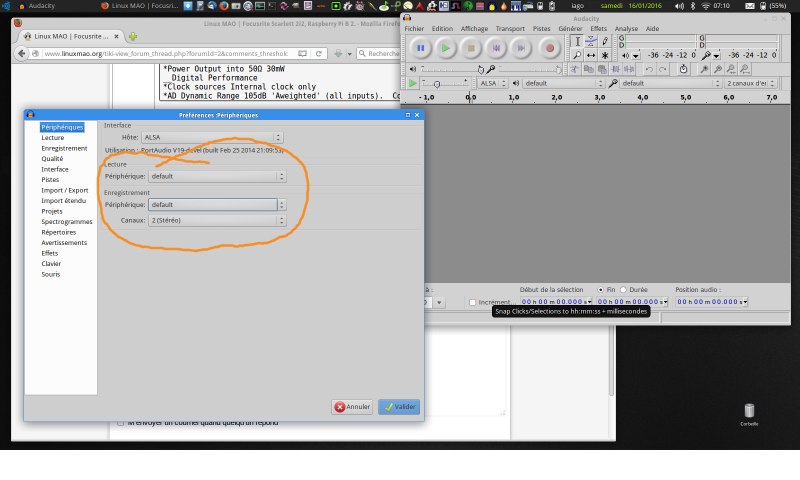Open the Edition menu
The width and height of the screenshot is (800, 480).
click(x=442, y=29)
